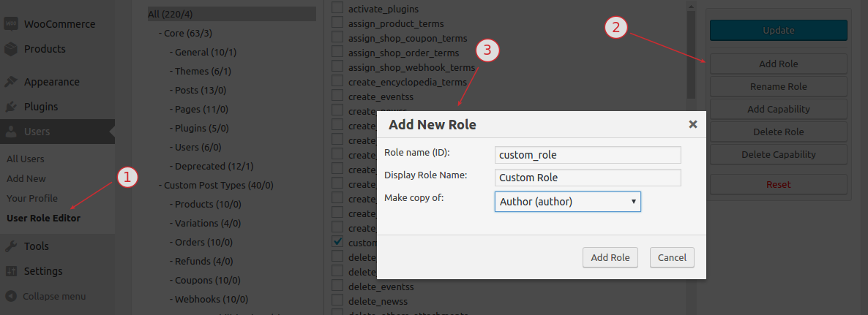Image resolution: width=868 pixels, height=315 pixels.
Task: Click the Appearance paintbrush icon
Action: [x=11, y=82]
